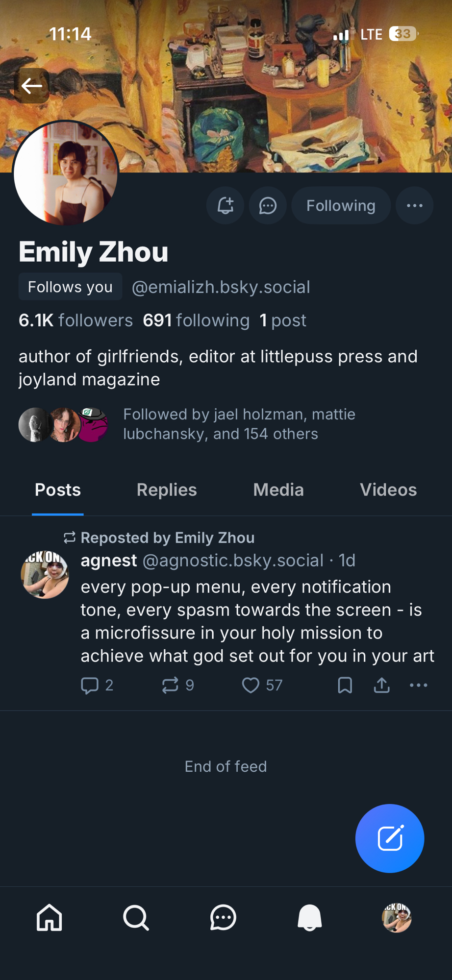Image resolution: width=452 pixels, height=980 pixels.
Task: Switch to the Media tab
Action: [278, 490]
